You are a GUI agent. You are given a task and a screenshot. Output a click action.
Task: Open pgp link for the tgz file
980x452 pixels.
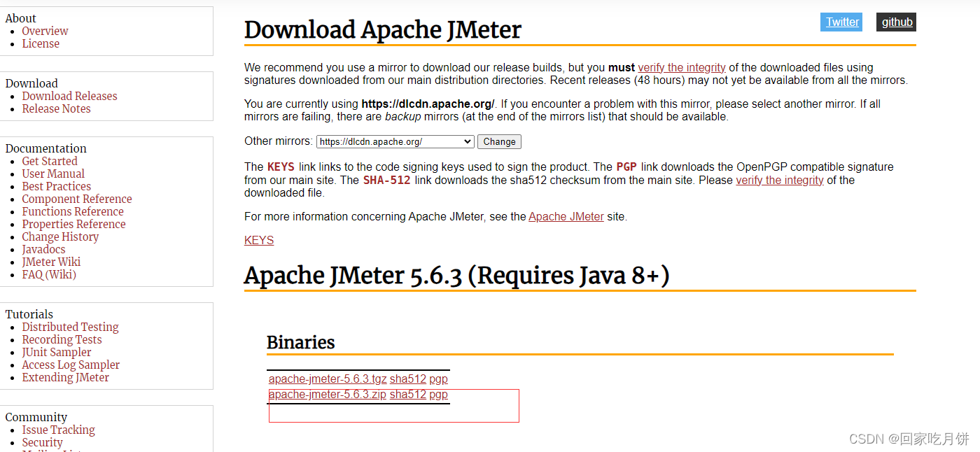click(438, 379)
